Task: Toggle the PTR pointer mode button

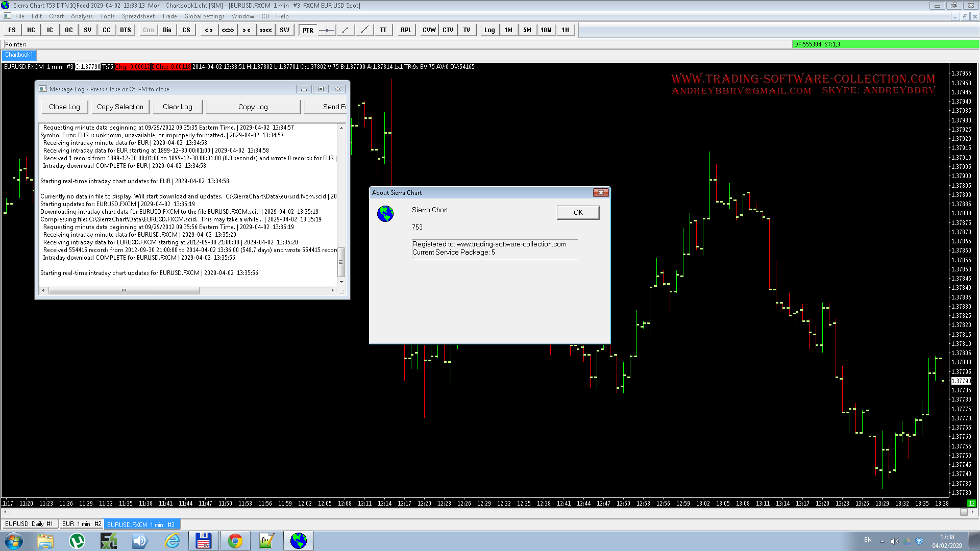Action: [308, 30]
